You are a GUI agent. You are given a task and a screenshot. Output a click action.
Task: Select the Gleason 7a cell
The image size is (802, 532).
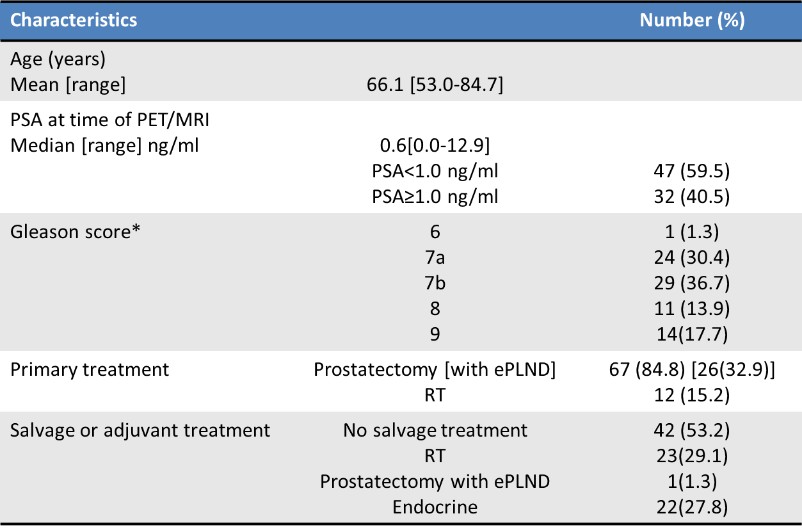click(435, 257)
